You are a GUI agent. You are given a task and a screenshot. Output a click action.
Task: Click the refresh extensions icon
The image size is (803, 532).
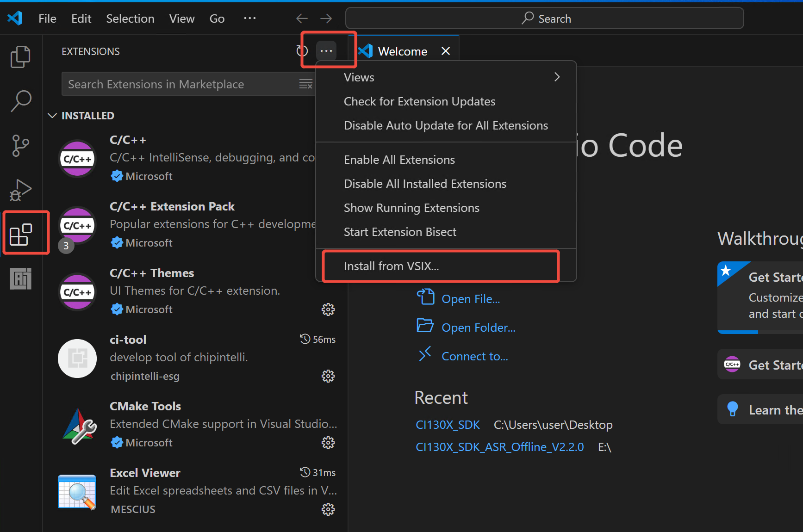pyautogui.click(x=302, y=51)
